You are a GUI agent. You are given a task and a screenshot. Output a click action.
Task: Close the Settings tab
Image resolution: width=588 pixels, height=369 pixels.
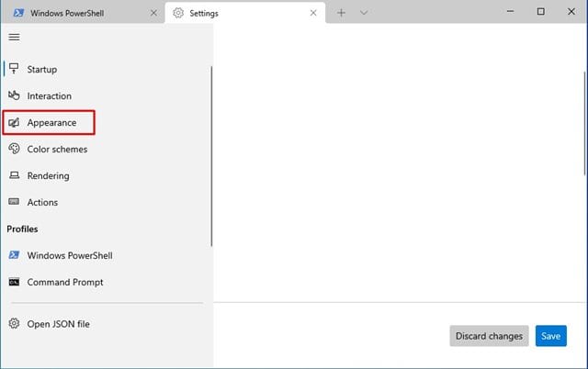point(313,13)
